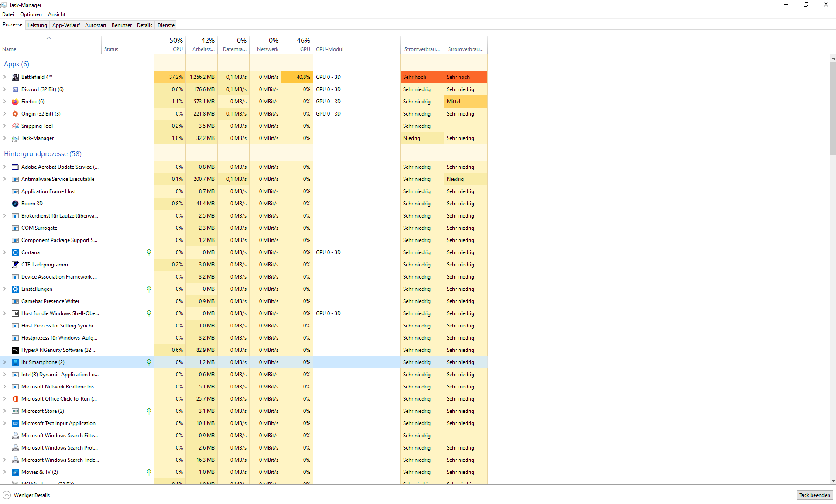Sort by the Datenträger column header

click(x=233, y=44)
